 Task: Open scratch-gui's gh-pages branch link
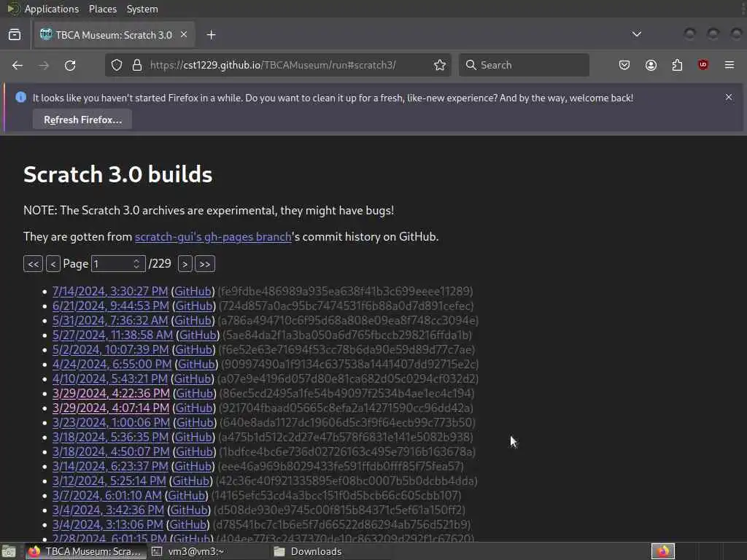coord(213,237)
